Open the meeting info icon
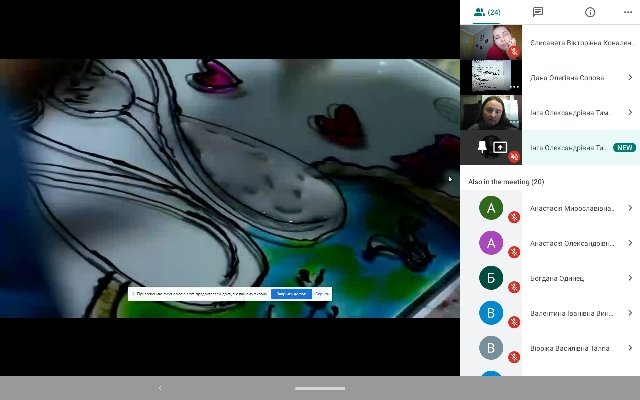The height and width of the screenshot is (400, 640). 590,12
